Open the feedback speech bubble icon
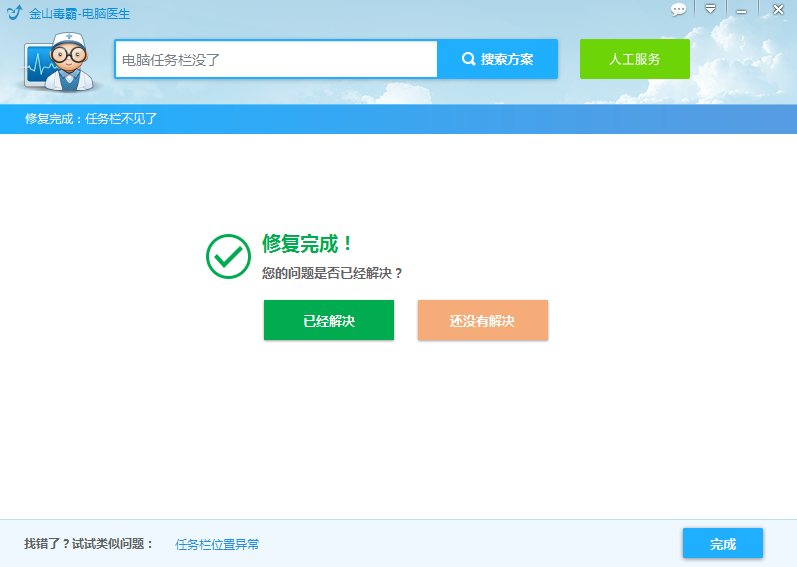Image resolution: width=797 pixels, height=567 pixels. (678, 10)
